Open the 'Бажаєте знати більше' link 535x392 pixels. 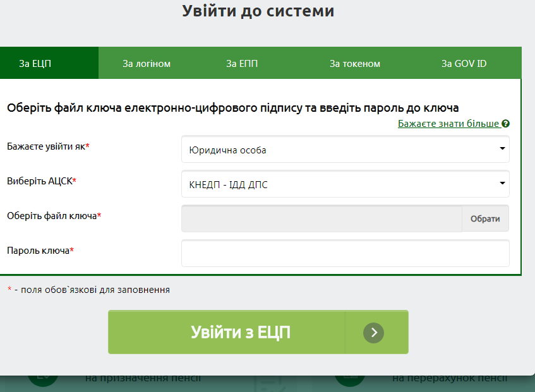(x=448, y=124)
